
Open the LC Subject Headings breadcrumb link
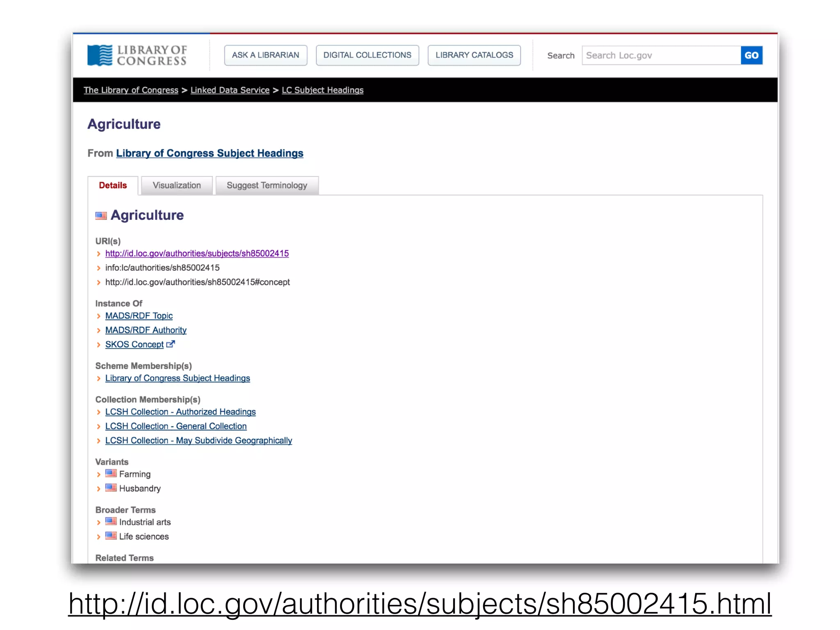coord(323,90)
